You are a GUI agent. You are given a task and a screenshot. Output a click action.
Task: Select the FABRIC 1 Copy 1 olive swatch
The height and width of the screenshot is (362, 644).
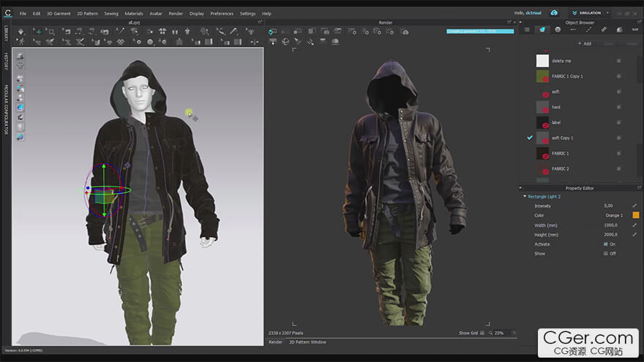click(x=542, y=76)
